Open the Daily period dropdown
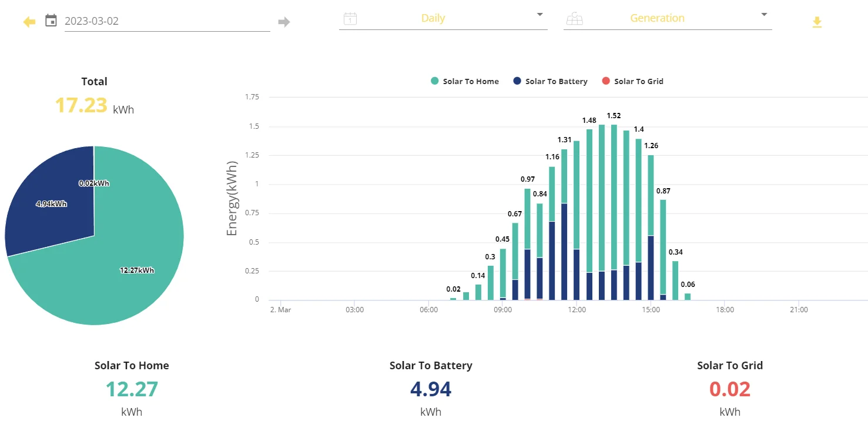Image resolution: width=868 pixels, height=421 pixels. click(443, 18)
